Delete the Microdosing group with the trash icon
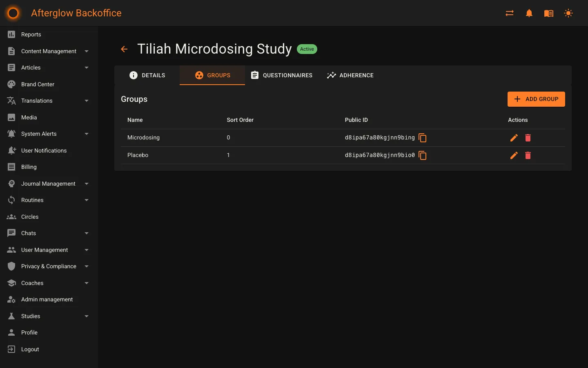Image resolution: width=588 pixels, height=368 pixels. (x=528, y=138)
